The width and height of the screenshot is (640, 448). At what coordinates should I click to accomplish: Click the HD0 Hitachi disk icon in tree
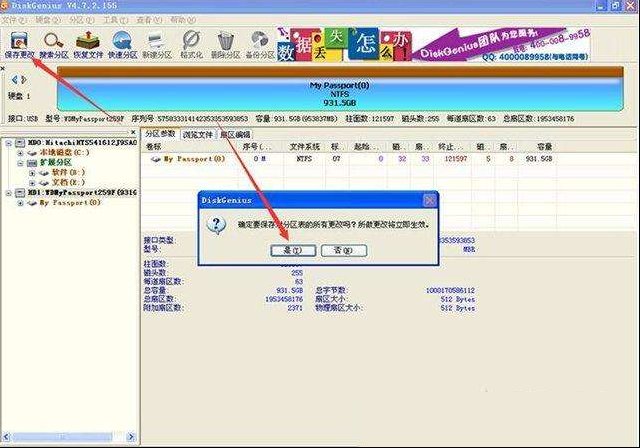click(20, 143)
